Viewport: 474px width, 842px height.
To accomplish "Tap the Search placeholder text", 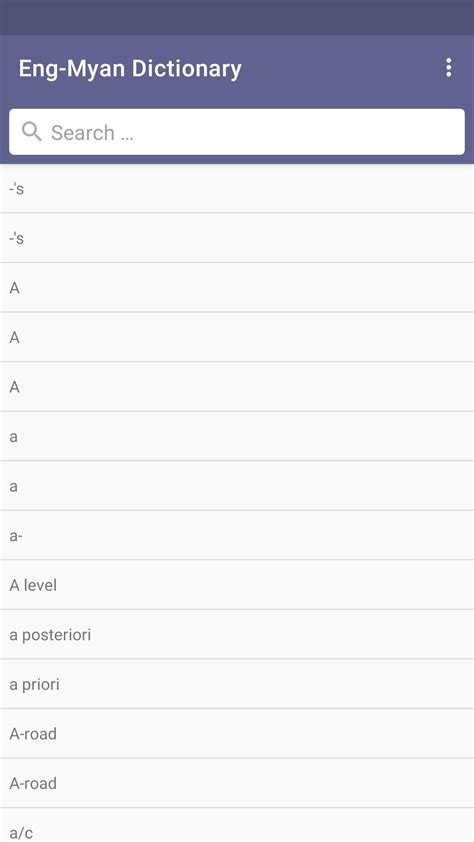I will (x=92, y=133).
